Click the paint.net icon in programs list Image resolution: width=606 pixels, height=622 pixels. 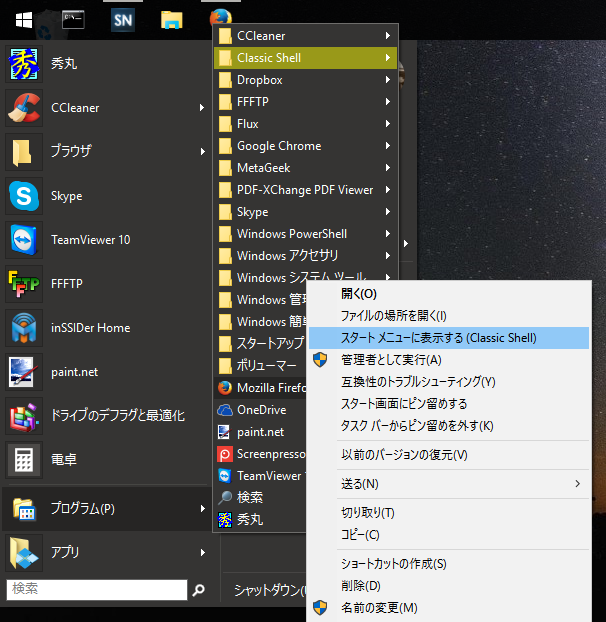coord(225,432)
